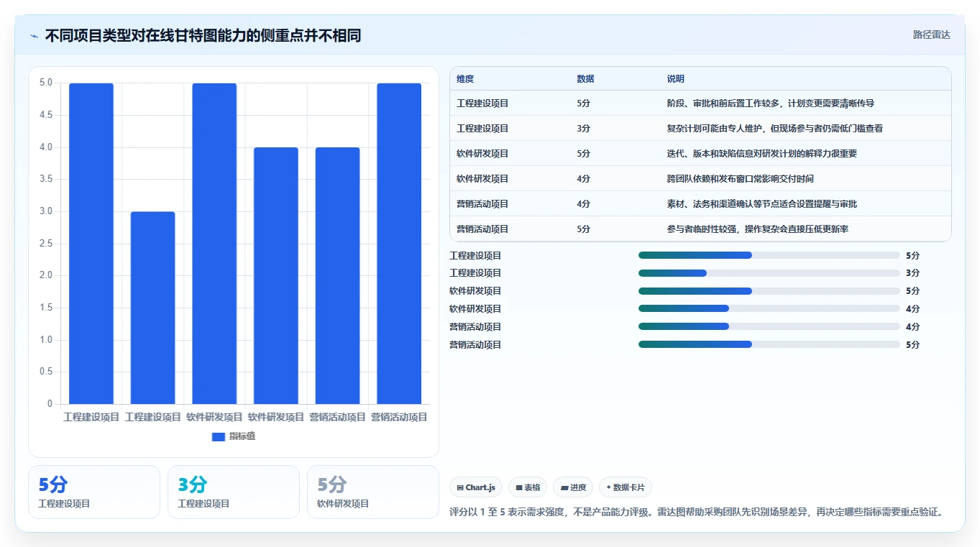The width and height of the screenshot is (980, 547).
Task: Open the teal 3分 工程建设项目 data card
Action: pyautogui.click(x=234, y=492)
